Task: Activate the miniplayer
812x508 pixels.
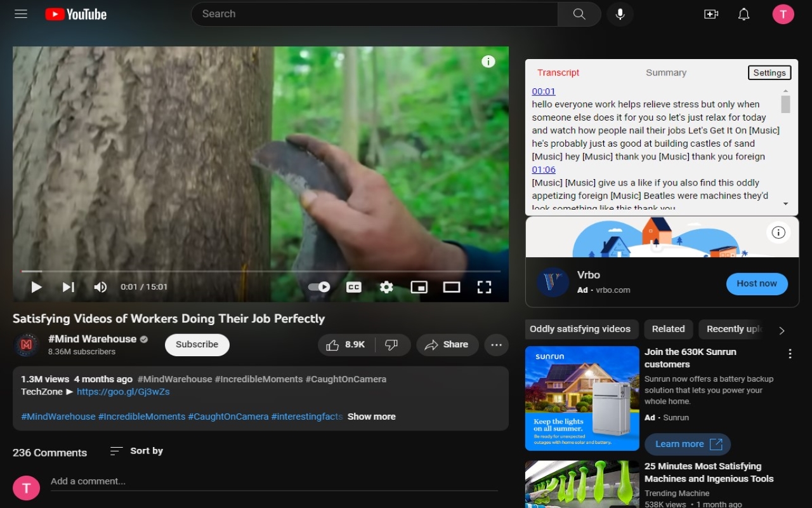Action: point(419,287)
